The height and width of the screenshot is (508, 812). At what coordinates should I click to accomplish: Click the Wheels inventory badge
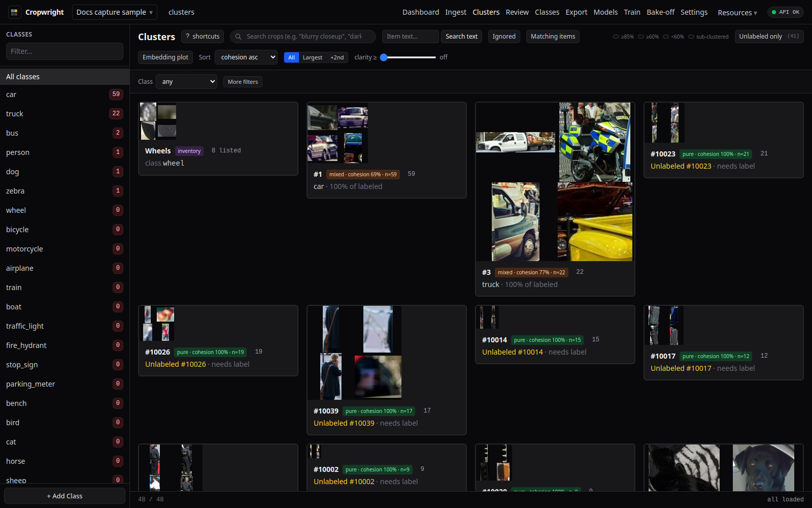point(189,151)
